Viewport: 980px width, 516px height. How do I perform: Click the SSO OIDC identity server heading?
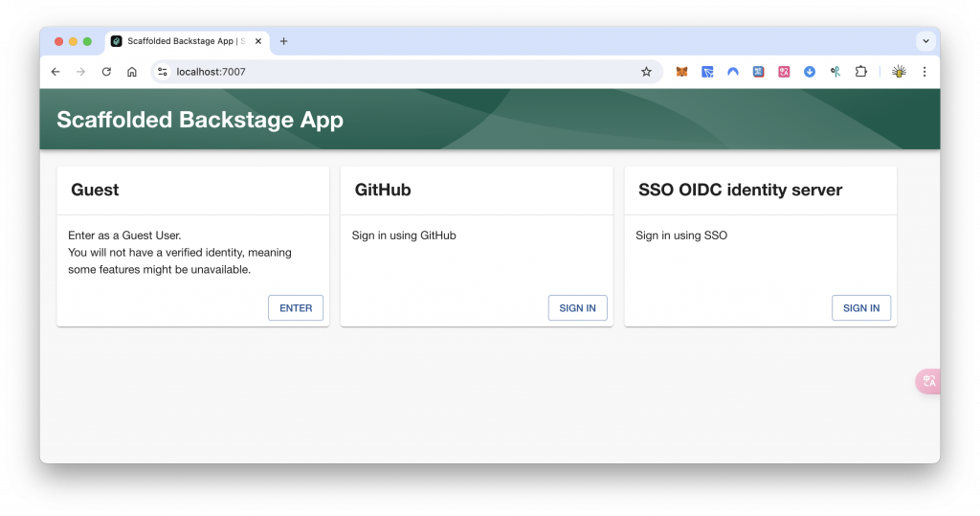pos(741,190)
